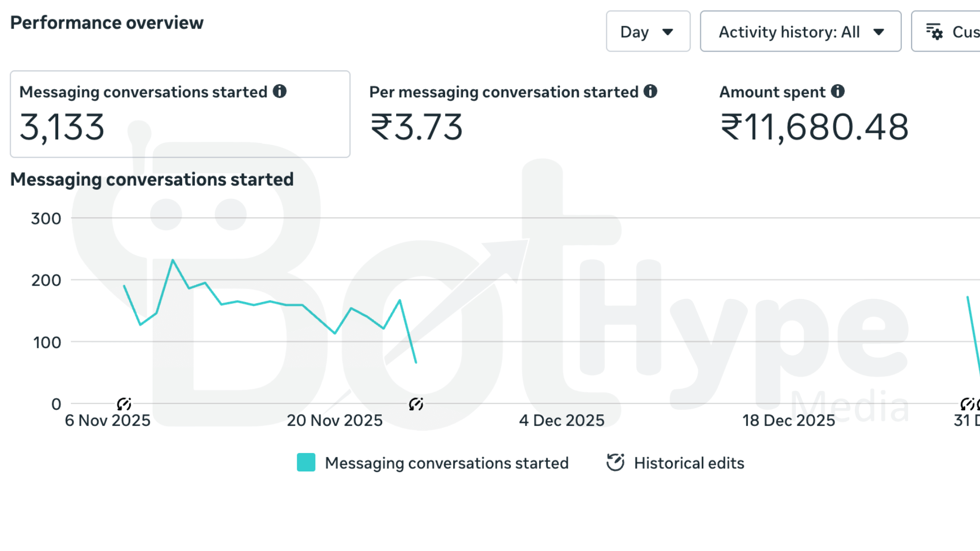
Task: Select the Messaging conversations started metric card
Action: [180, 114]
